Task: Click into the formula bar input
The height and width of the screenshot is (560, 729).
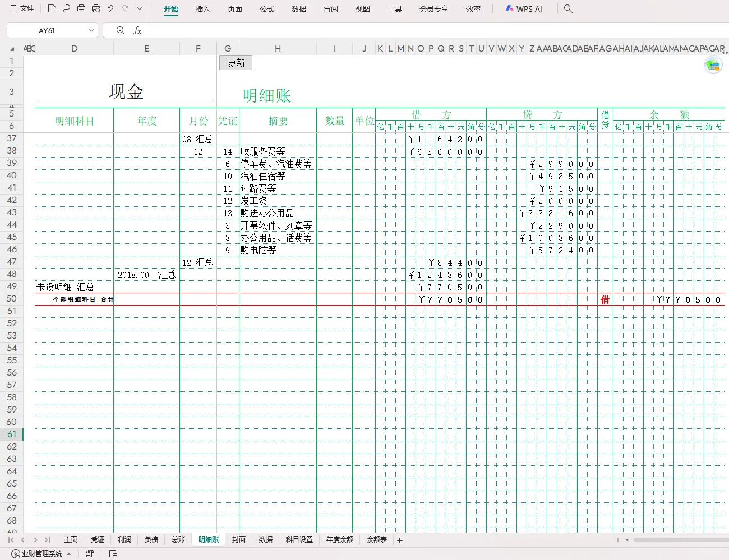Action: coord(437,30)
